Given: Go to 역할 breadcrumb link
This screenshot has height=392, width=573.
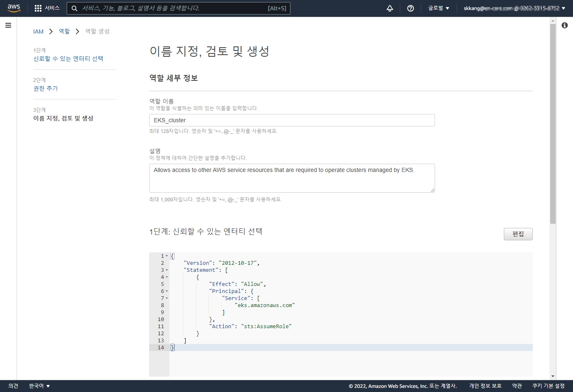Looking at the screenshot, I should (64, 31).
